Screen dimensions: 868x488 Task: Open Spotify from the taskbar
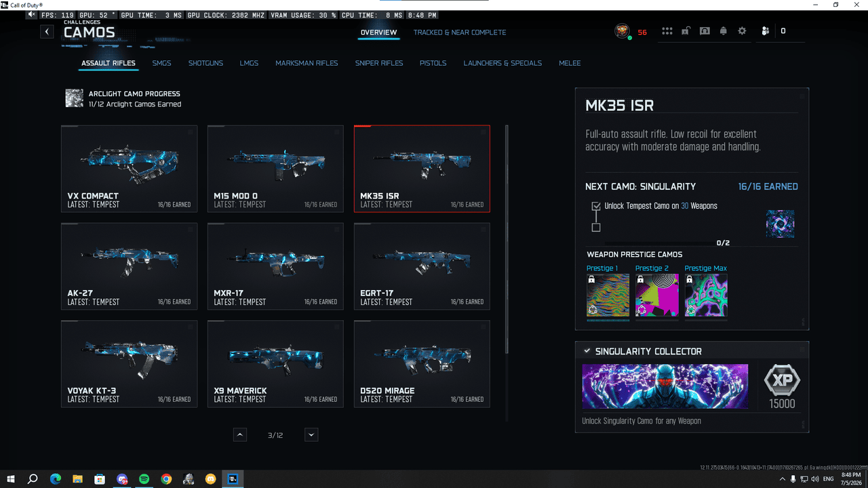(144, 479)
